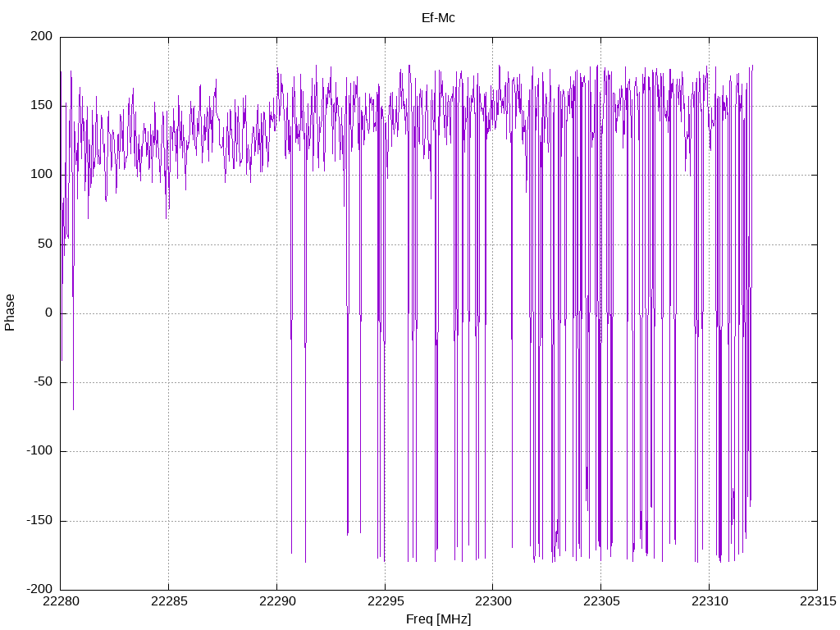Image resolution: width=840 pixels, height=630 pixels.
Task: Select the Freq [MHz] axis label
Action: 438,619
